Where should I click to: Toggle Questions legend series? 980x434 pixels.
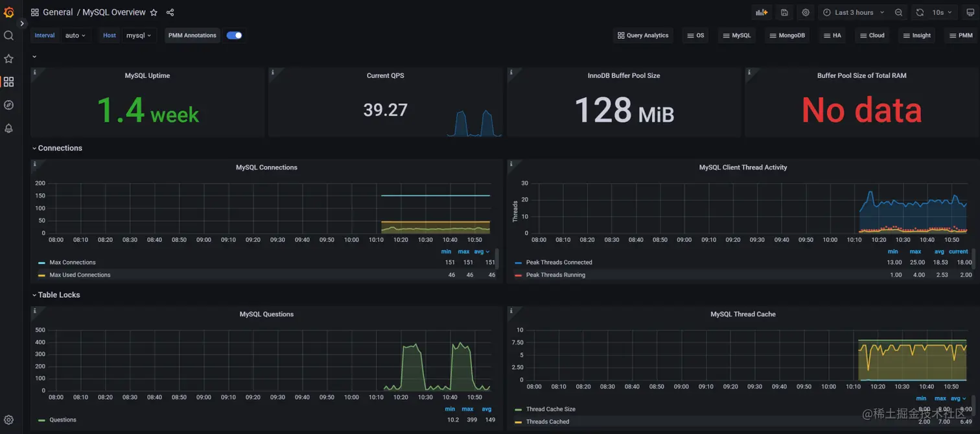point(63,420)
